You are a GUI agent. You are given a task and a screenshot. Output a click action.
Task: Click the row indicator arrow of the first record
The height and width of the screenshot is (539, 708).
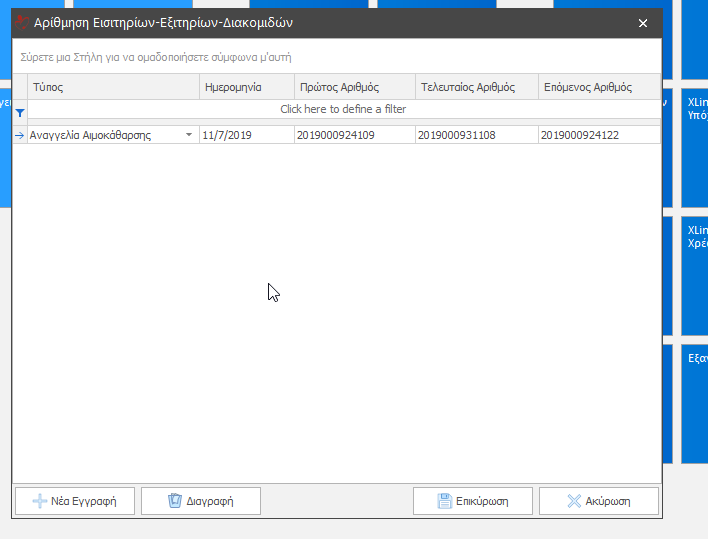[20, 135]
